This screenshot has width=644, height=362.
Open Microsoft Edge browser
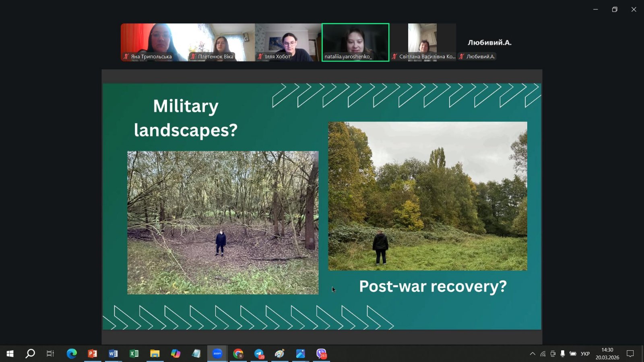72,354
